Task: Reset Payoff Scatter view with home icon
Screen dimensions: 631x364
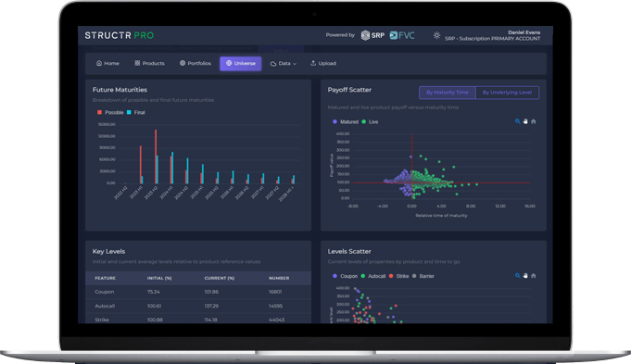Action: pyautogui.click(x=533, y=121)
